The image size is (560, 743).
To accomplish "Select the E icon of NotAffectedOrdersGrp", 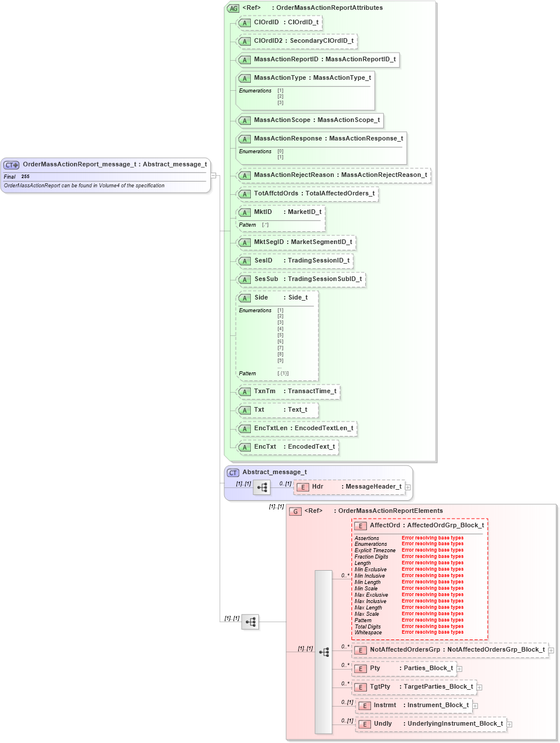I will pyautogui.click(x=361, y=650).
